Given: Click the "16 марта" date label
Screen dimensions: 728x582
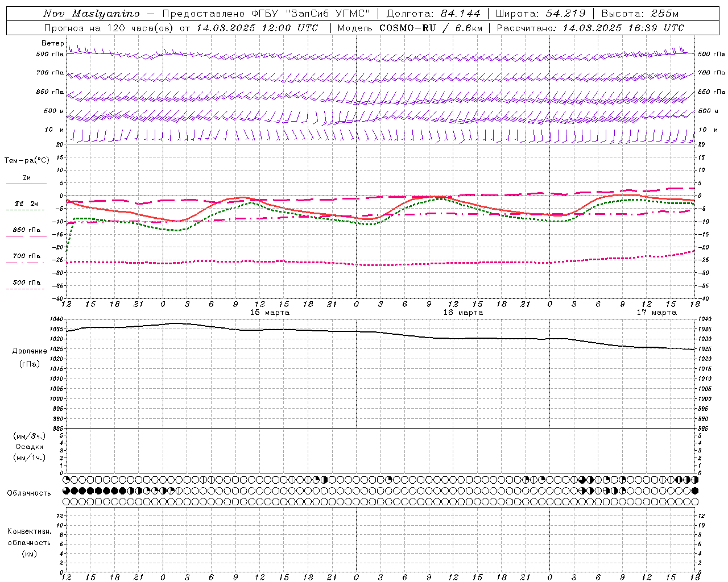Looking at the screenshot, I should click(x=463, y=313).
